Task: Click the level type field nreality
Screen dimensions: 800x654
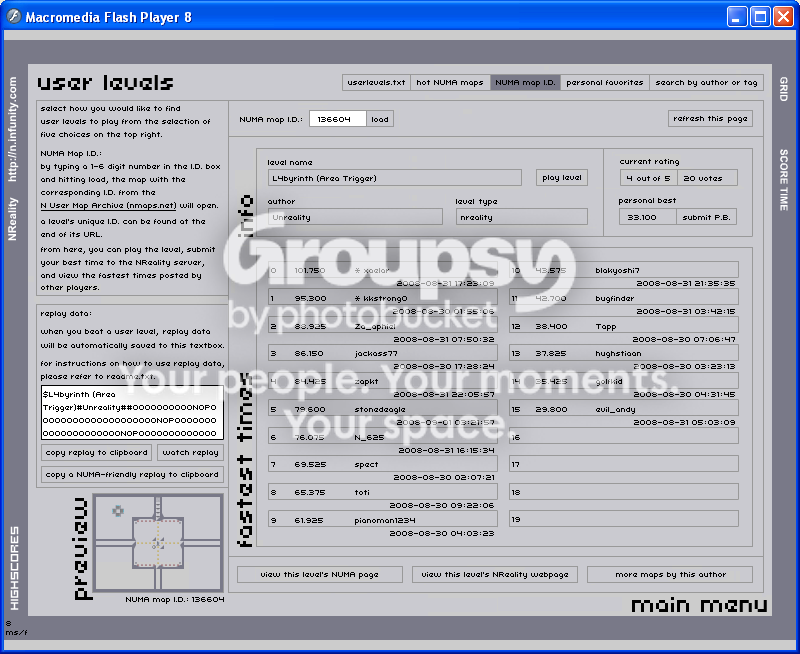Action: tap(521, 217)
